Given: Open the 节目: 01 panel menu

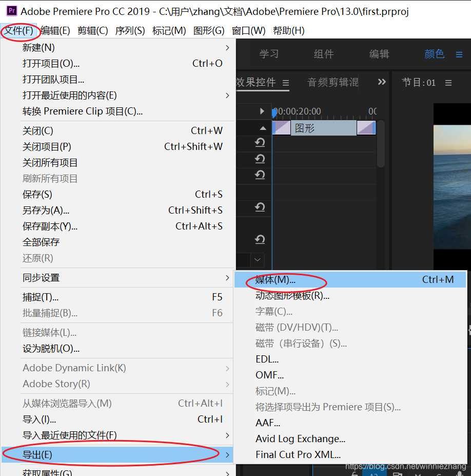Looking at the screenshot, I should click(x=448, y=83).
